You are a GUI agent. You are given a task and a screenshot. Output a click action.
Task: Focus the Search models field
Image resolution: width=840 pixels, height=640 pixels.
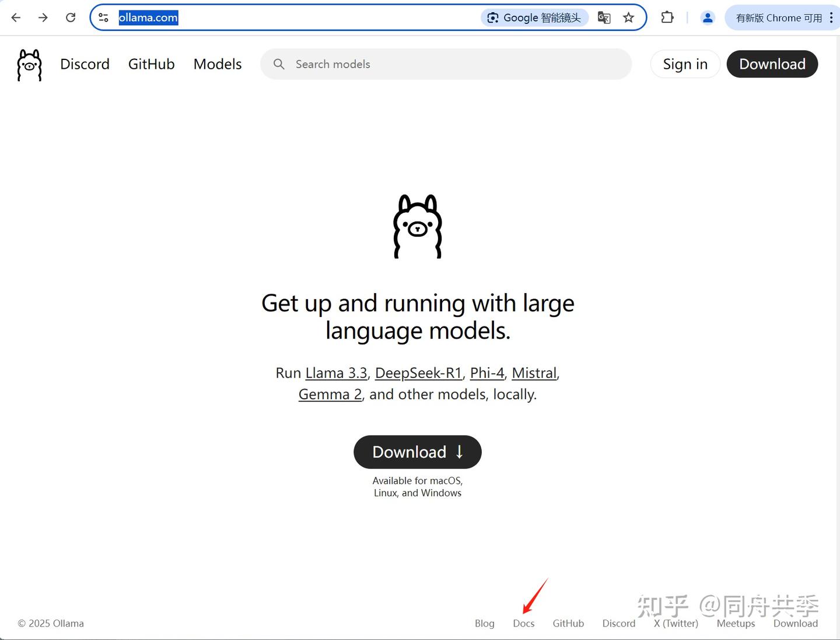446,64
